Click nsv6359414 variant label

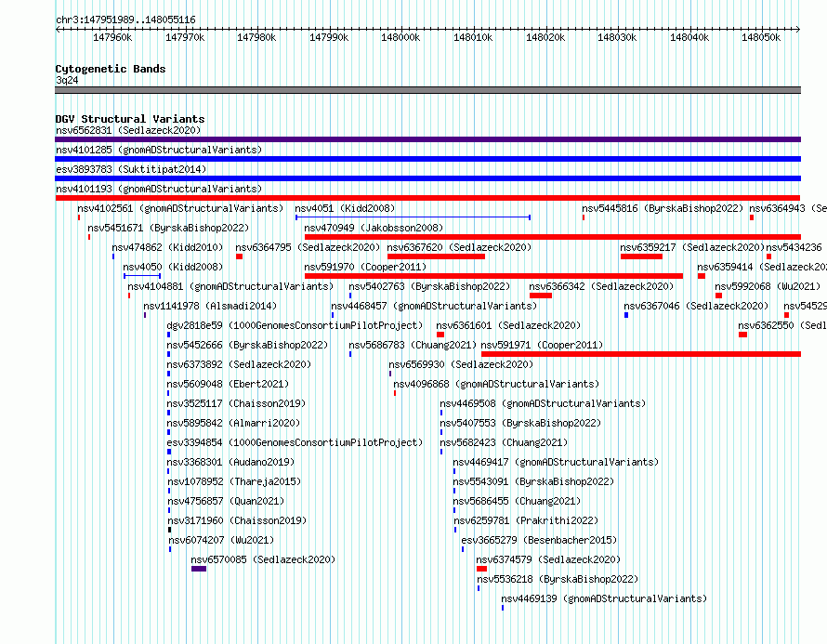(762, 267)
